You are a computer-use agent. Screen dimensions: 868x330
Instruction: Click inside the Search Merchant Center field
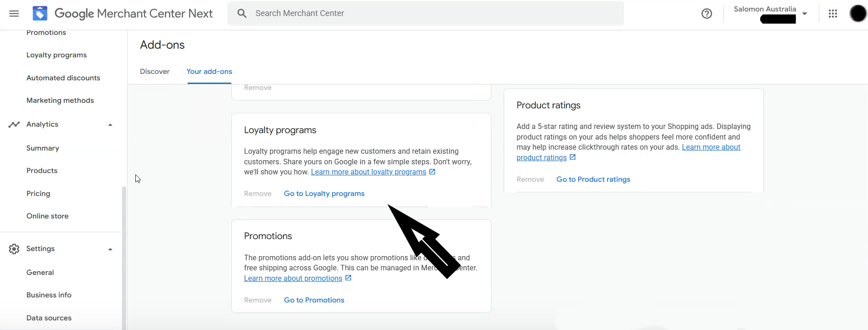[x=413, y=13]
